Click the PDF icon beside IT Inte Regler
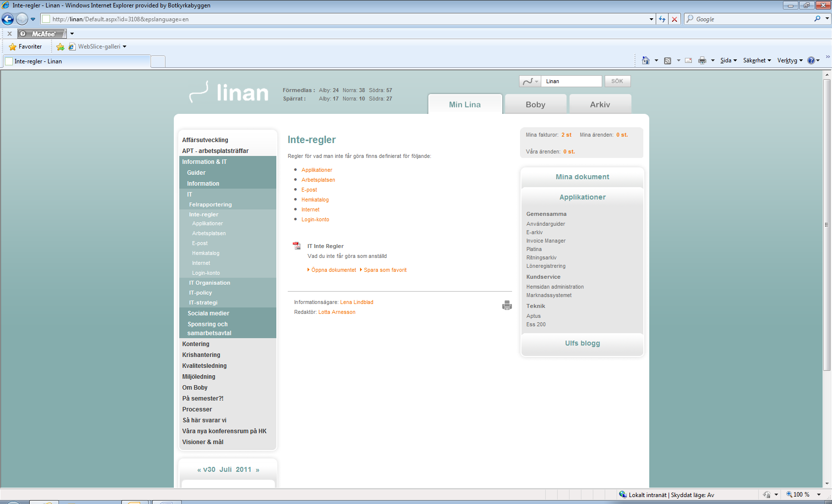This screenshot has height=504, width=832. [297, 246]
